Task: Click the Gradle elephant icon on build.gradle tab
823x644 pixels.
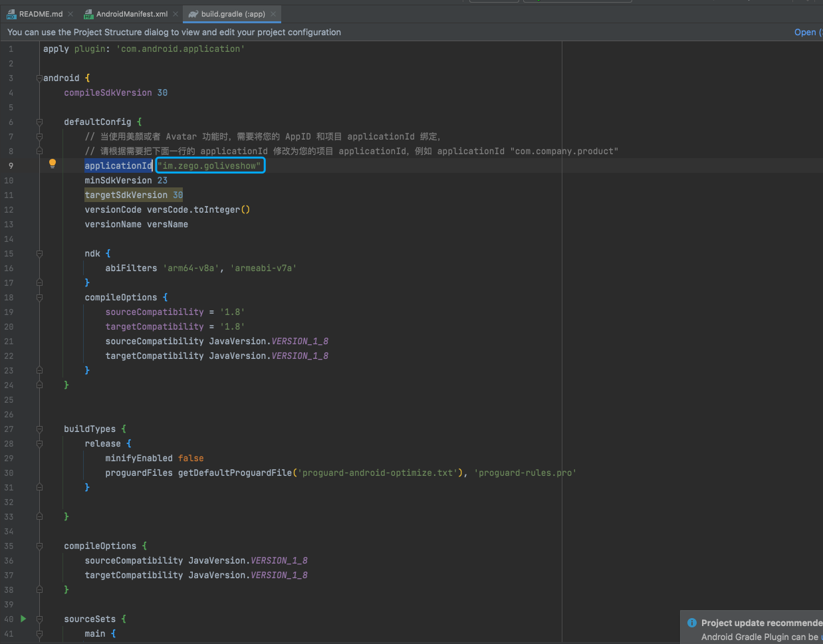Action: (193, 14)
